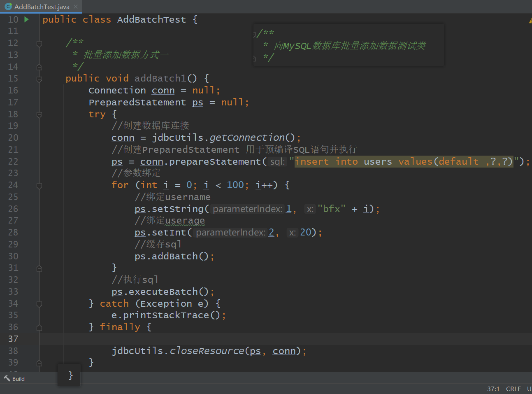Click the Exception type in the catch clause

[166, 304]
